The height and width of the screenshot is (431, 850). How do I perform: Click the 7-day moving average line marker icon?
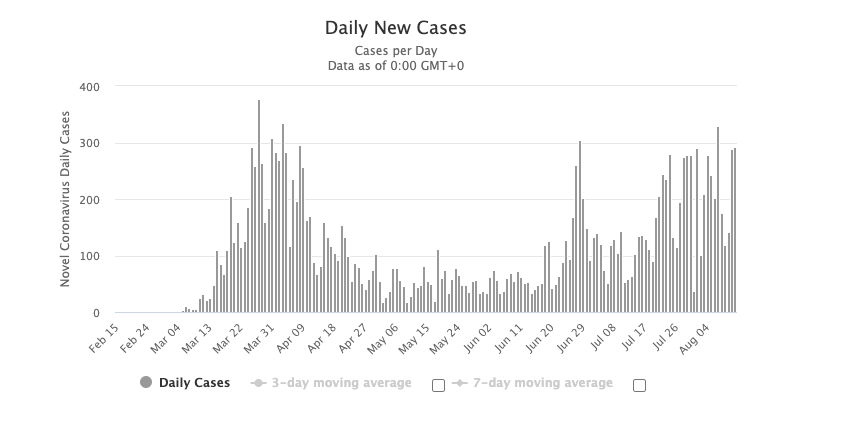[459, 383]
